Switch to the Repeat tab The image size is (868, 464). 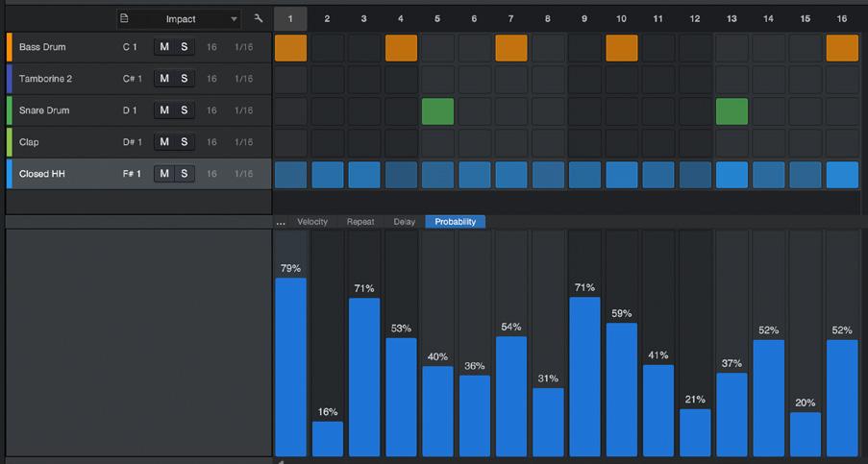pos(360,222)
